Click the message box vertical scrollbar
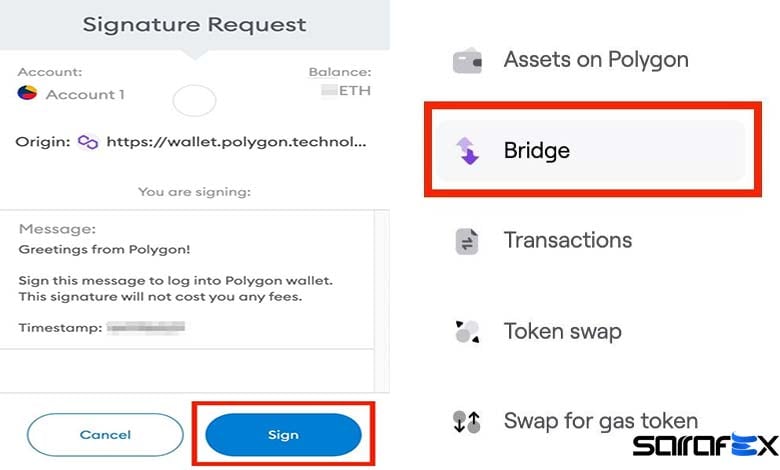780x470 pixels. point(381,301)
